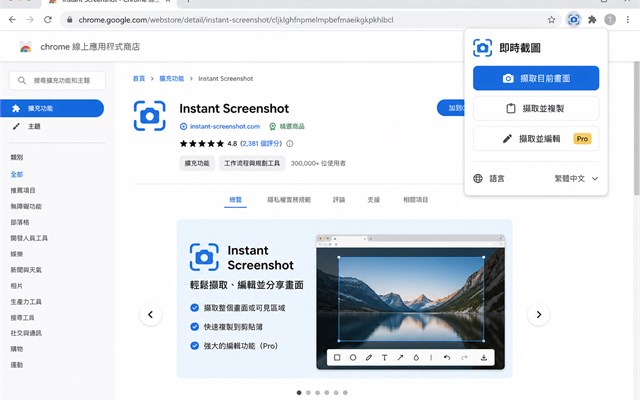Click the site lock icon in address bar

point(70,20)
